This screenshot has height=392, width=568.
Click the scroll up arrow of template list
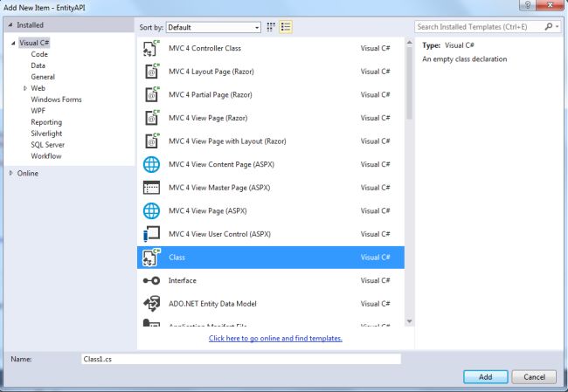(x=409, y=43)
